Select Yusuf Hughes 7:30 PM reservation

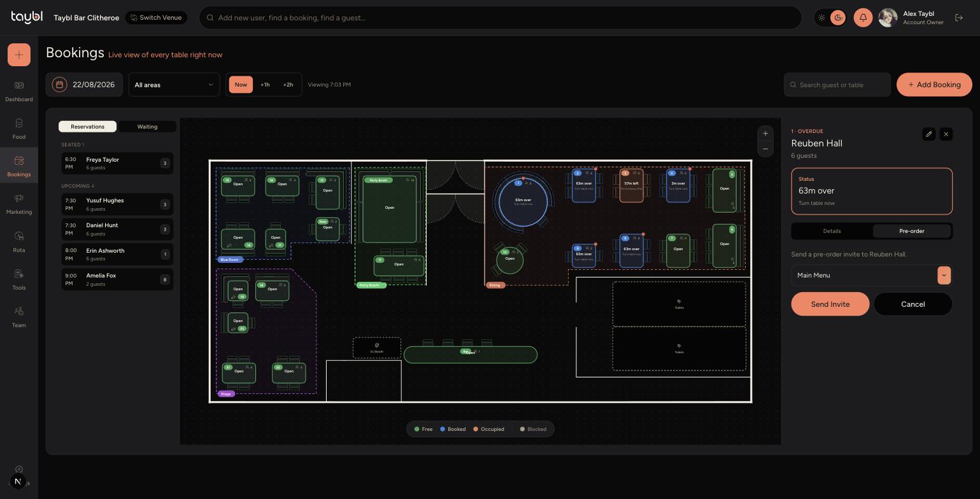tap(117, 204)
